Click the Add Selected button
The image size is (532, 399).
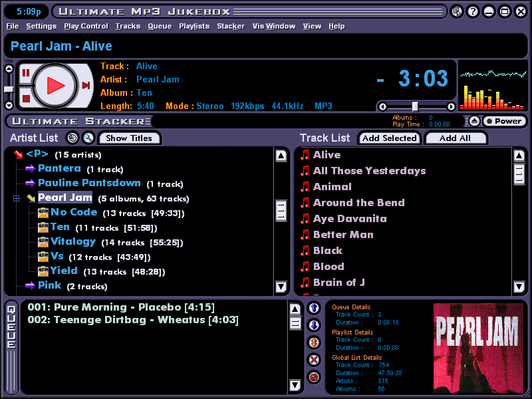[x=390, y=138]
